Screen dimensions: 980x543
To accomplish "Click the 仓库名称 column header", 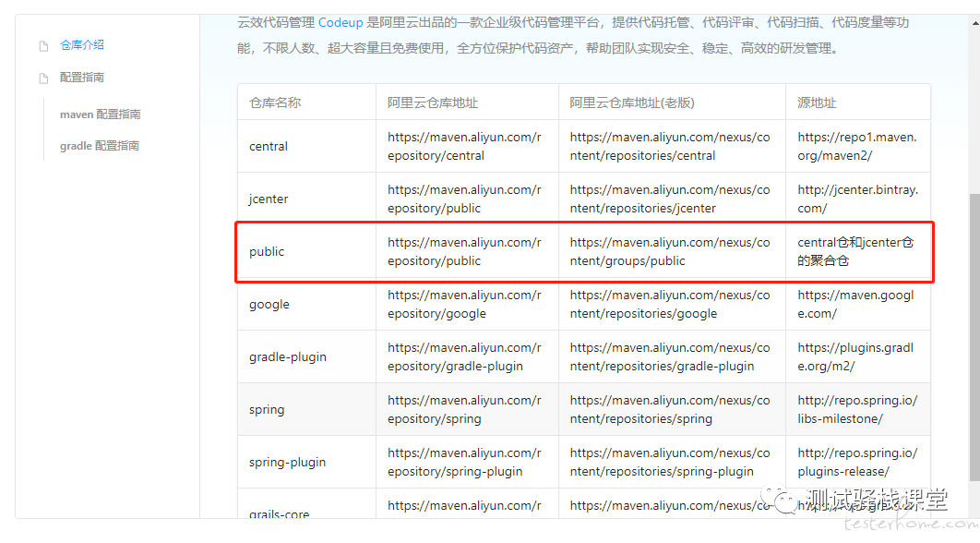I will [x=275, y=103].
